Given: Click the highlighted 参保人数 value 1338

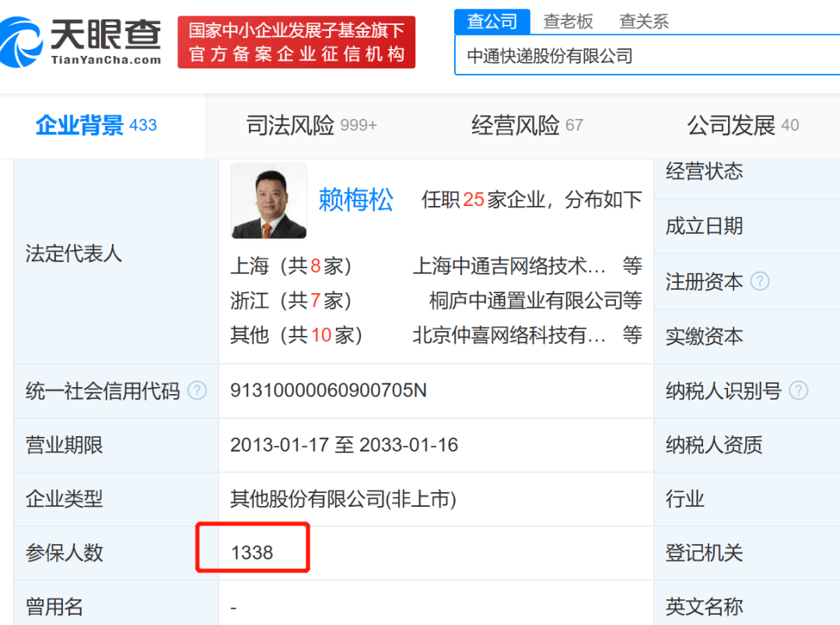Looking at the screenshot, I should click(x=250, y=553).
